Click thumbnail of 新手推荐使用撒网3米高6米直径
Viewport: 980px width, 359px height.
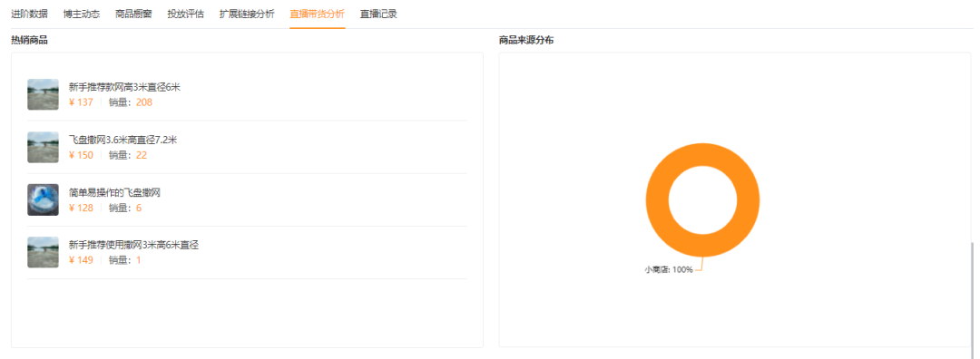(x=44, y=252)
